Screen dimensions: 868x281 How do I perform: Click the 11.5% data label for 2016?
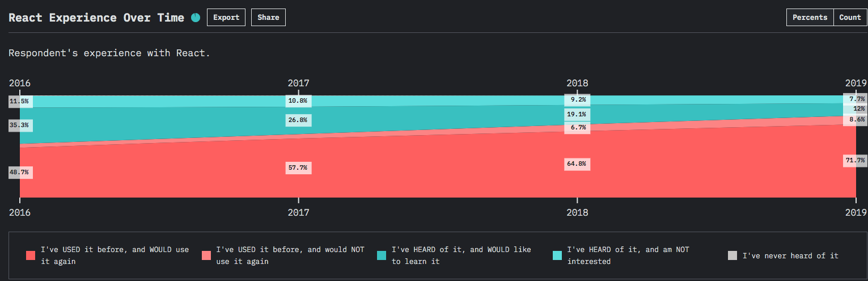[20, 102]
